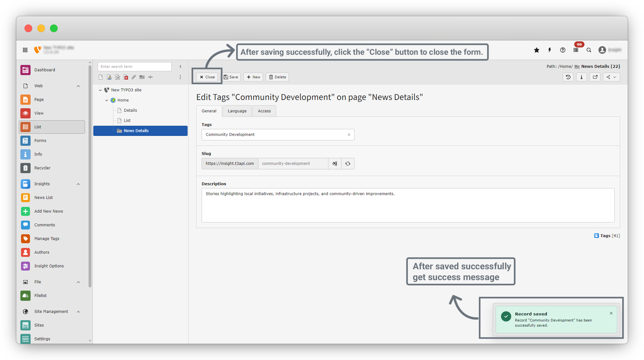Click the page tree search field
Viewport: 644px width, 360px height.
(134, 67)
